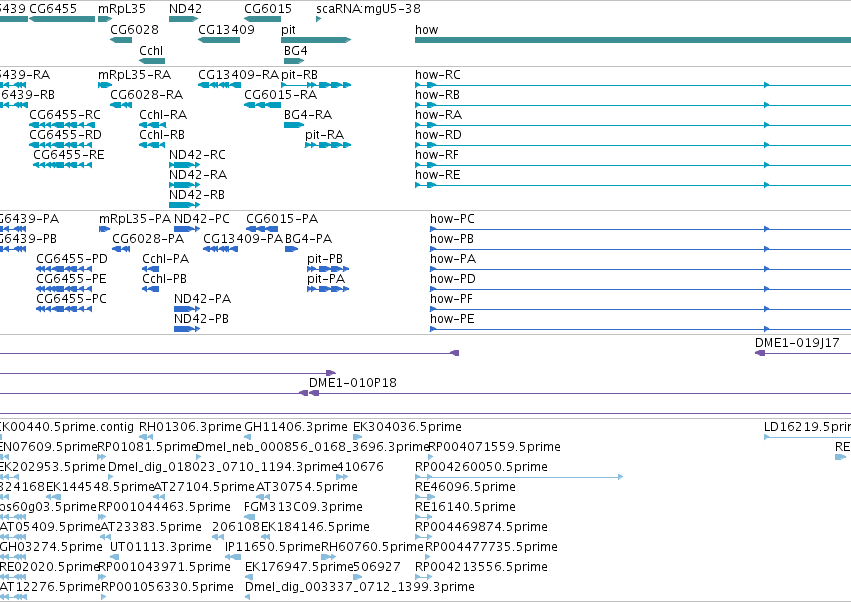Click the BG4 gene label
851x602 pixels.
pos(295,50)
